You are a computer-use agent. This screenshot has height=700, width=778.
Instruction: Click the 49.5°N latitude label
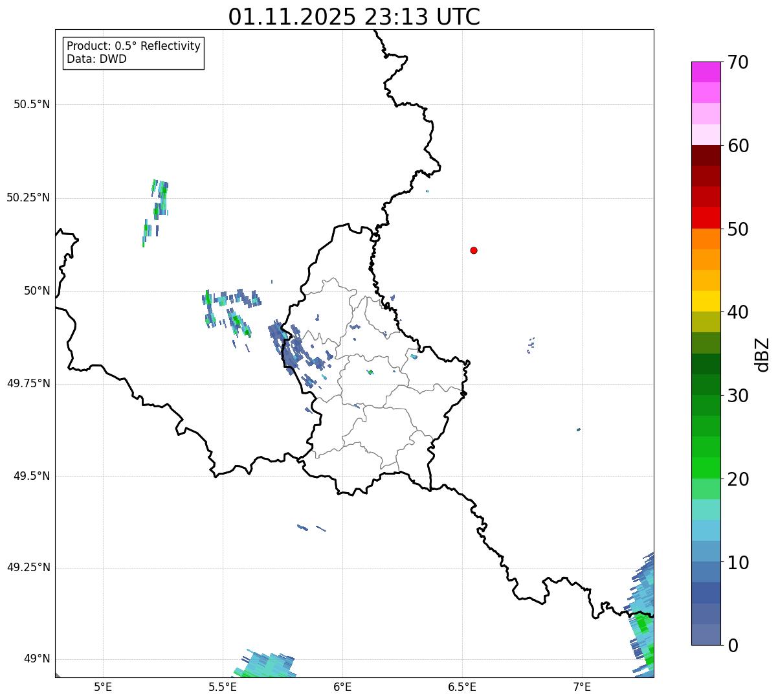32,476
